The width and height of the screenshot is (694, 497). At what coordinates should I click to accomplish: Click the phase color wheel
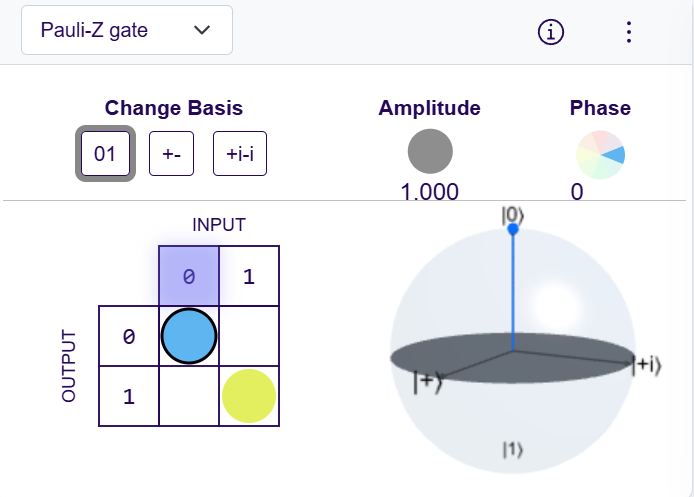(x=600, y=154)
